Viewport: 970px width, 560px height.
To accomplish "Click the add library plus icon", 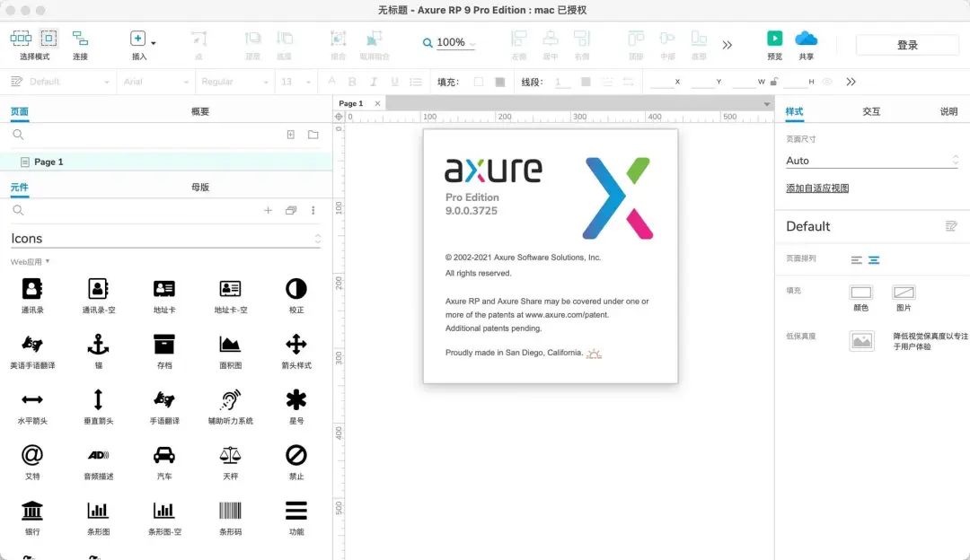I will (268, 210).
